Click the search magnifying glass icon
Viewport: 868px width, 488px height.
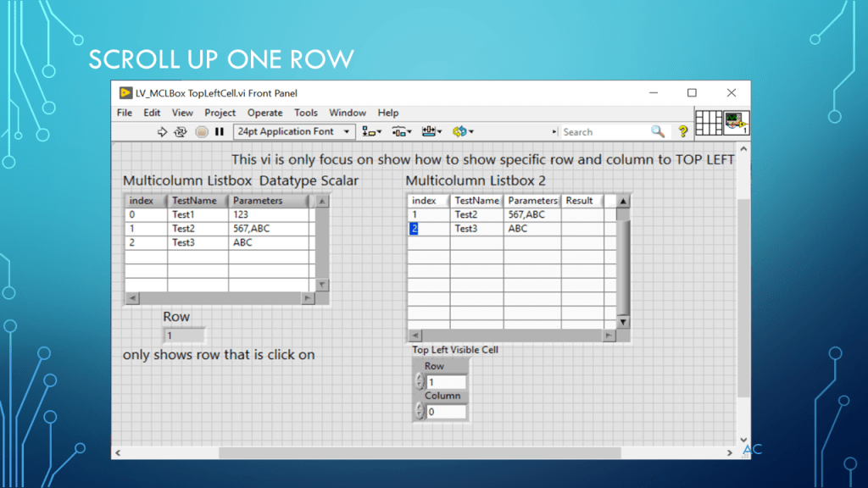[x=658, y=132]
